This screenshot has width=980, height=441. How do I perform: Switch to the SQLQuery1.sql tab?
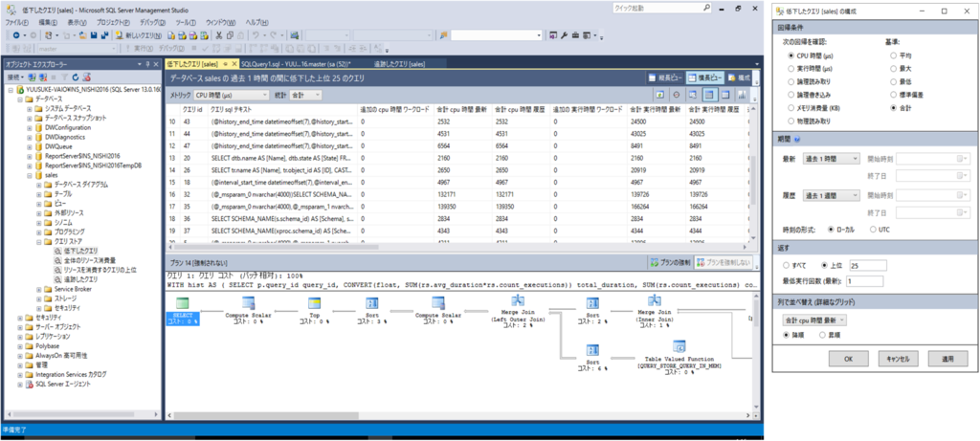tap(295, 64)
